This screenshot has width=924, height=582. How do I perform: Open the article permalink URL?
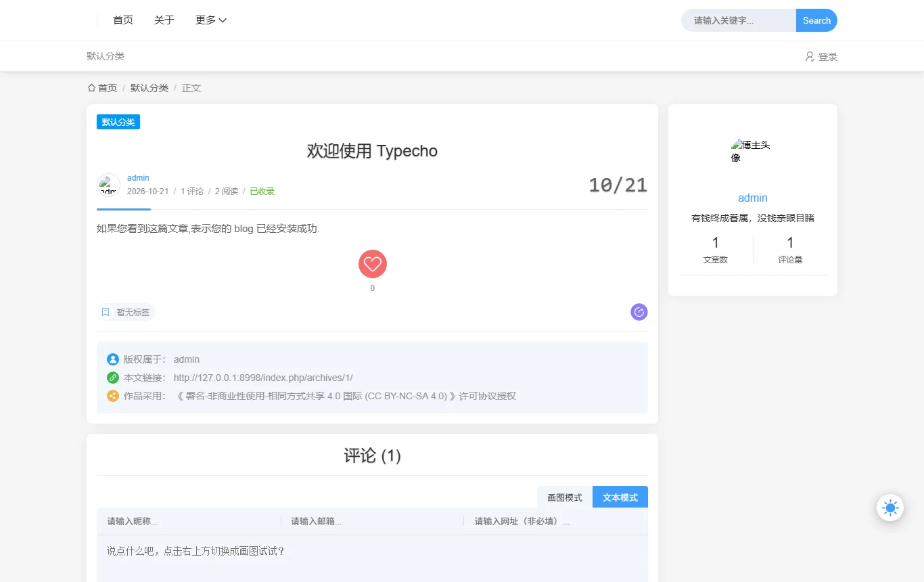tap(263, 378)
